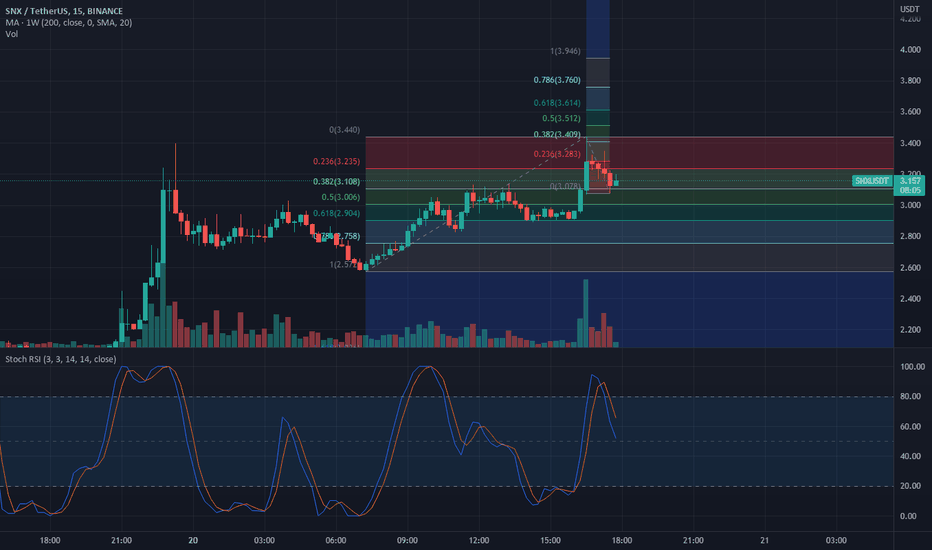The image size is (932, 550).
Task: Select Fib level label 0.236(3.283)
Action: click(557, 154)
